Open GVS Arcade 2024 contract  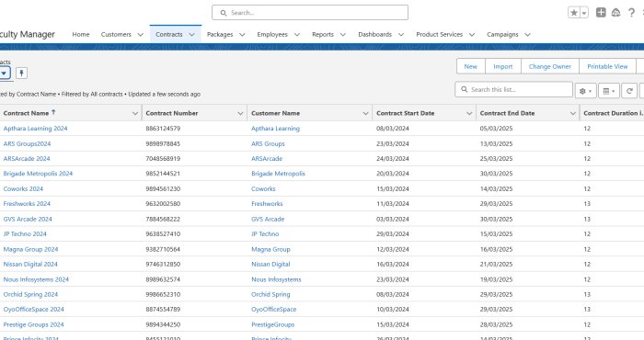pyautogui.click(x=28, y=219)
